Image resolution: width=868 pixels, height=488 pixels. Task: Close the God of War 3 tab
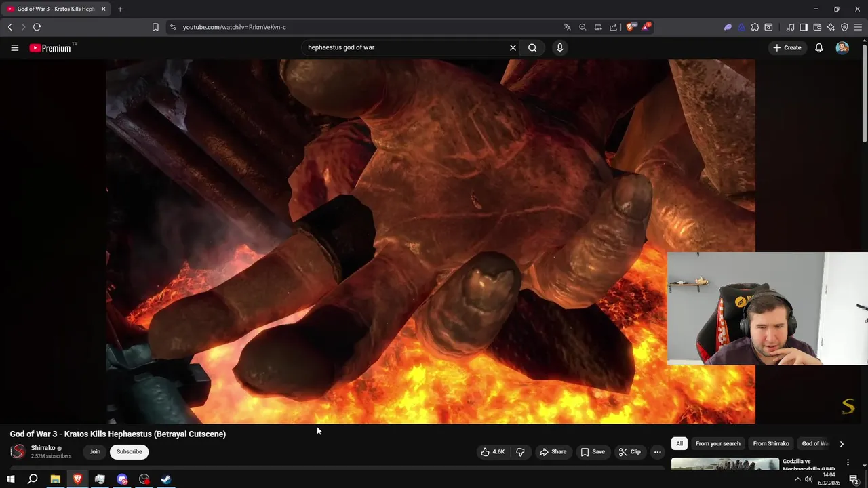[x=103, y=9]
